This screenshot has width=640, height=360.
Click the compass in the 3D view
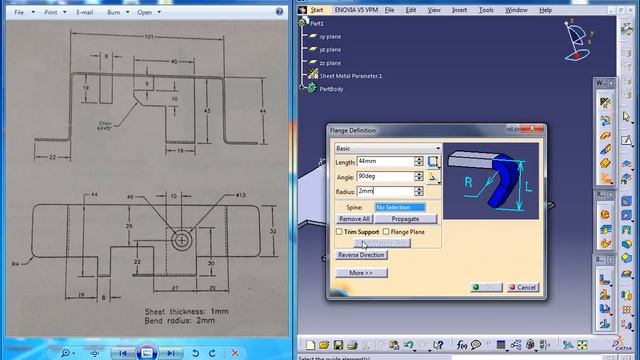578,40
